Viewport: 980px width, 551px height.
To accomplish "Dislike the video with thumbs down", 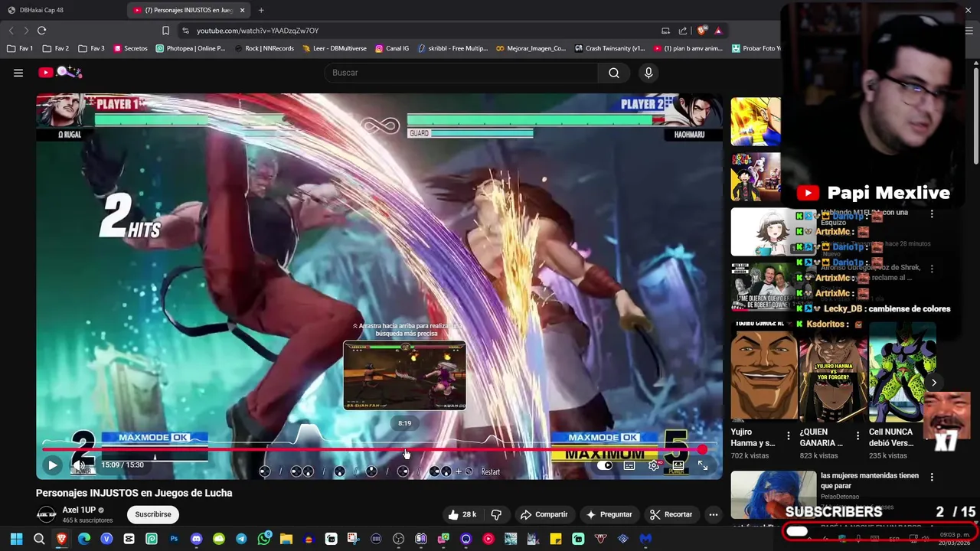I will [x=496, y=514].
